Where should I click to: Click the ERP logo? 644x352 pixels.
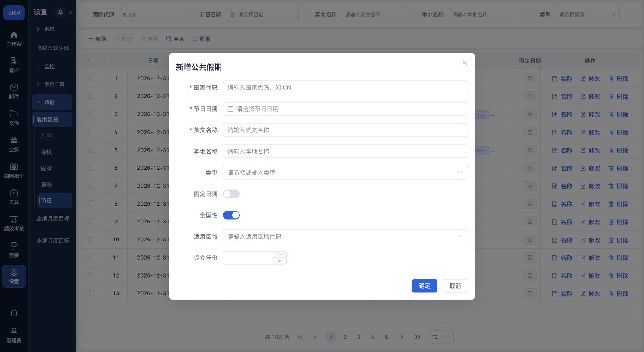coord(14,13)
